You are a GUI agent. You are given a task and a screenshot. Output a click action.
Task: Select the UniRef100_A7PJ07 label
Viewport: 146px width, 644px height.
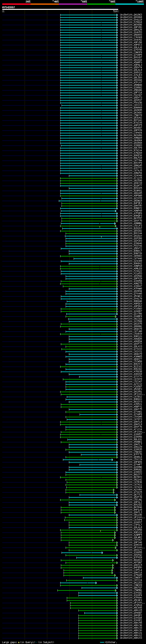pyautogui.click(x=131, y=82)
